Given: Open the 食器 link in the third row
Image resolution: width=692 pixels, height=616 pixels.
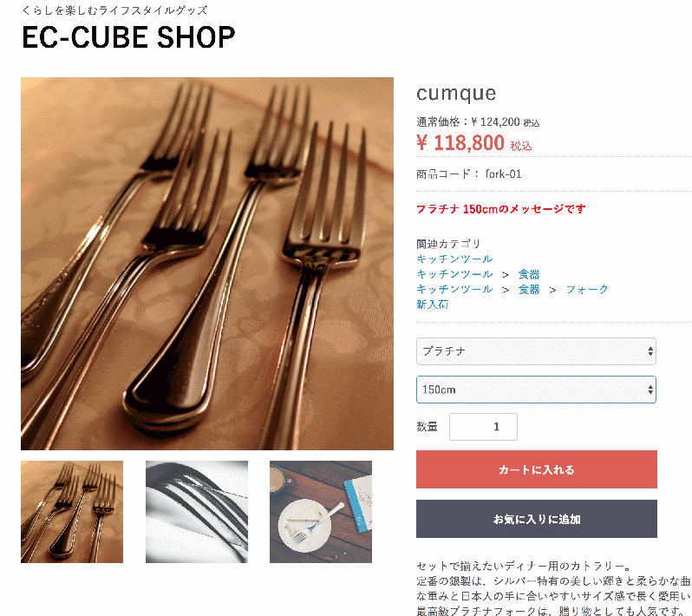Looking at the screenshot, I should coord(529,289).
